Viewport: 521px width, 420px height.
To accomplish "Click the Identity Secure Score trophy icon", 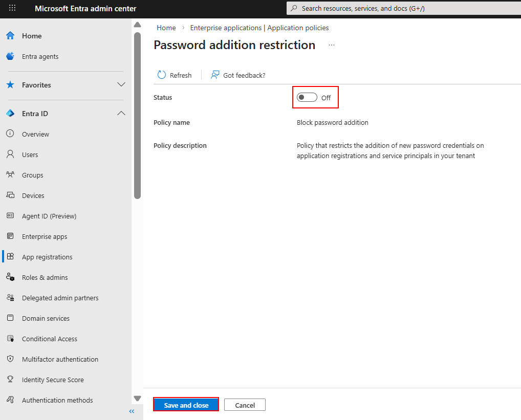I will pos(10,379).
